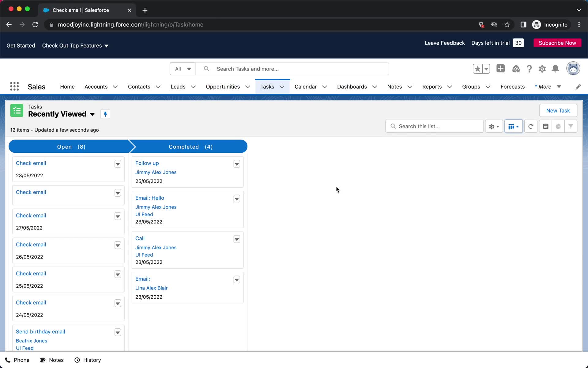The height and width of the screenshot is (368, 588).
Task: Click Get Started link
Action: click(21, 46)
